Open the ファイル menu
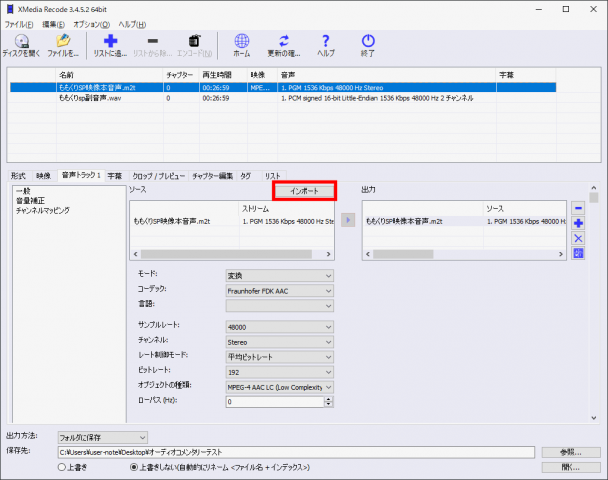The width and height of the screenshot is (608, 480). click(19, 24)
